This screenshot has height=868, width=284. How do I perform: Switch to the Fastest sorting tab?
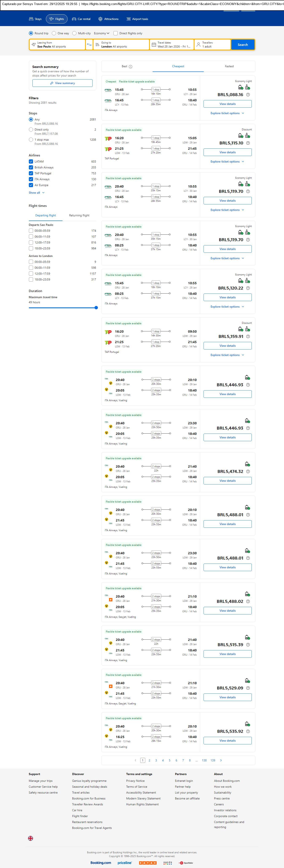[x=229, y=66]
